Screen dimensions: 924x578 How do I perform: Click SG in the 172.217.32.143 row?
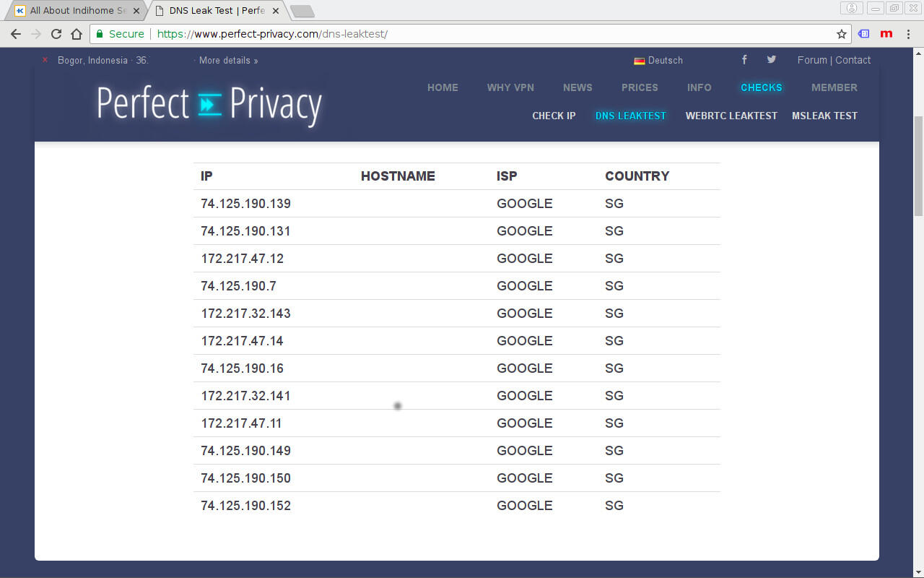(614, 314)
